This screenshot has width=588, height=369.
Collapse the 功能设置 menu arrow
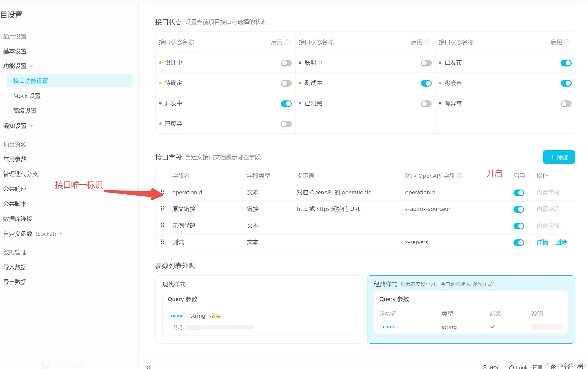coord(31,66)
